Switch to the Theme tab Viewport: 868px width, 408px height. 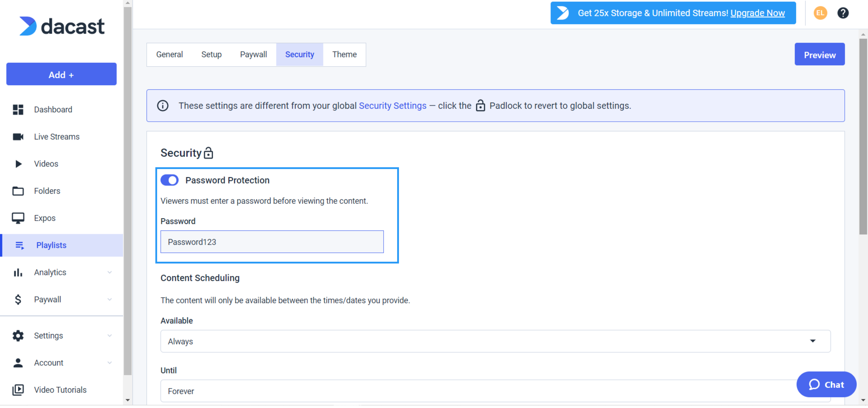click(x=344, y=55)
